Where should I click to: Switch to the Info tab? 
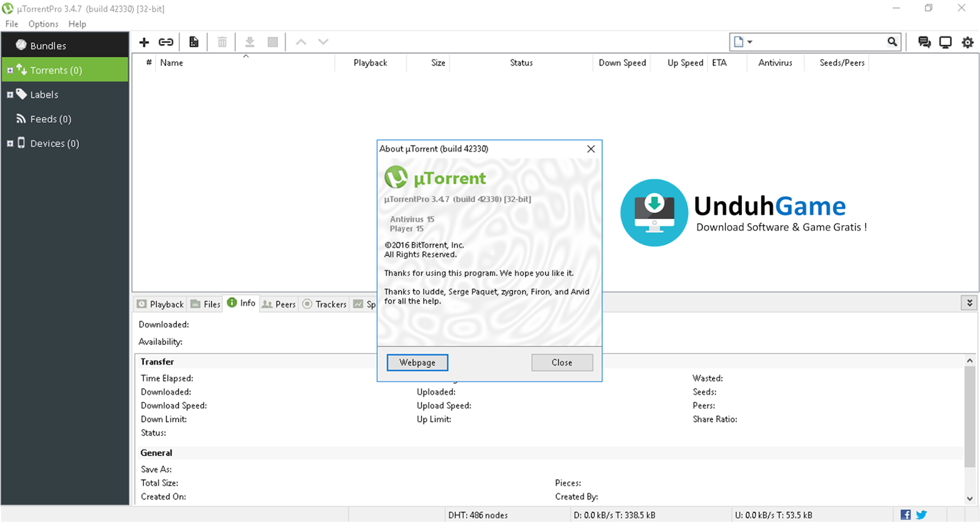[x=241, y=303]
